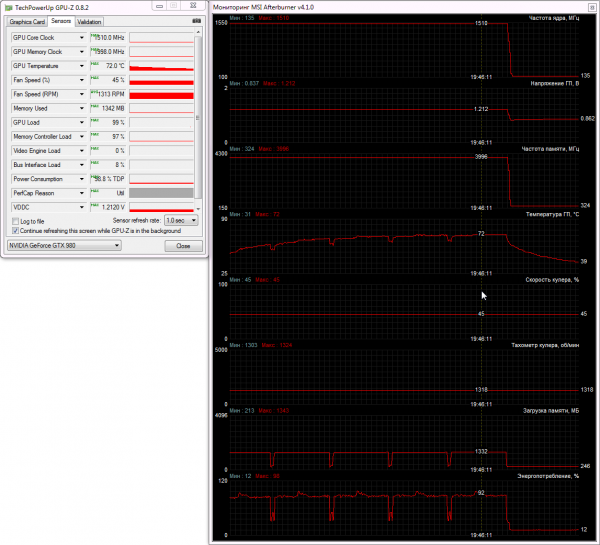Image resolution: width=600 pixels, height=545 pixels.
Task: Click the scrollbar up arrow in sensor list
Action: pos(198,32)
